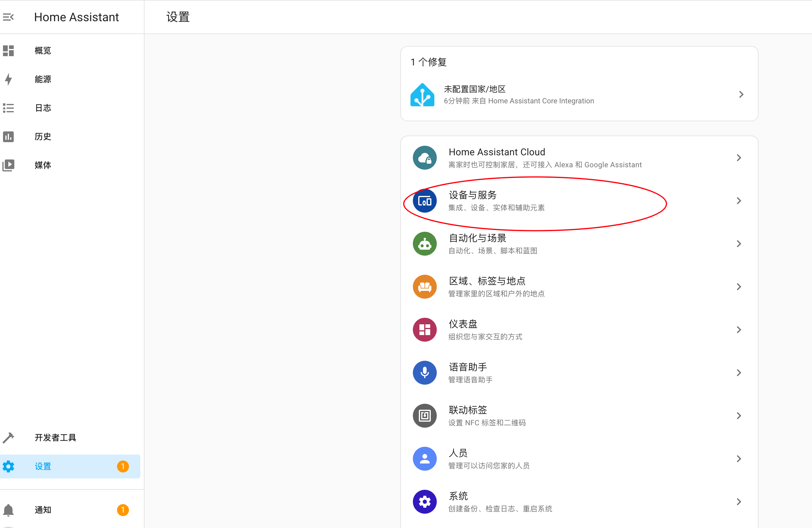Image resolution: width=812 pixels, height=528 pixels.
Task: Open the 自动化与场景 settings entry
Action: pos(493,244)
